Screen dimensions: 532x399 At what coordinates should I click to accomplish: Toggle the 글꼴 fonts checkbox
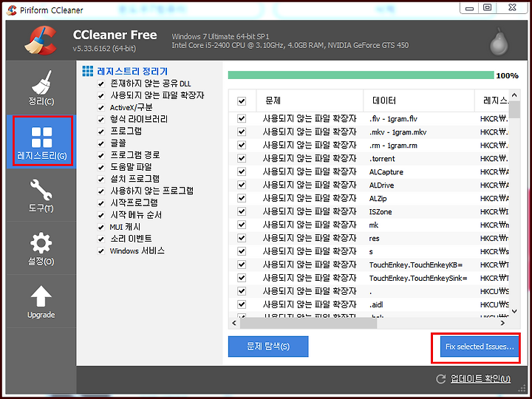(x=100, y=144)
